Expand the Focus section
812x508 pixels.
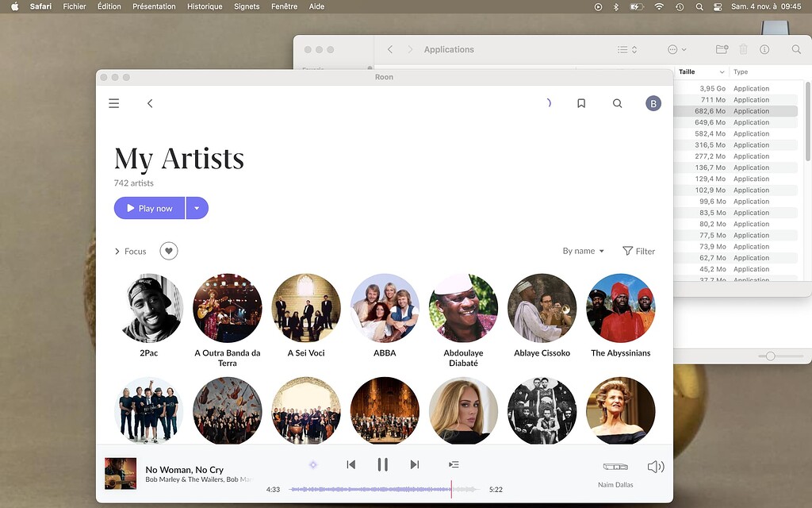pyautogui.click(x=129, y=251)
